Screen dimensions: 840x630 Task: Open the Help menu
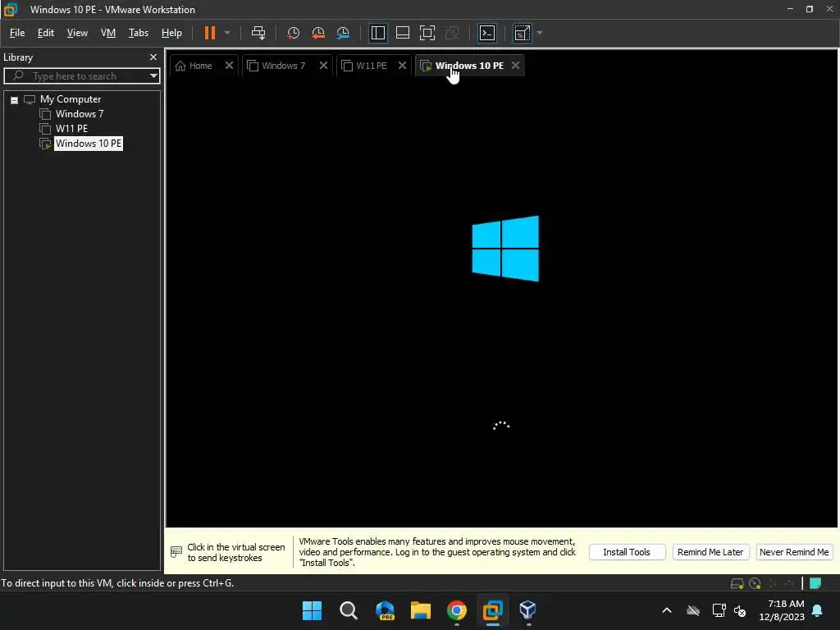[x=171, y=33]
